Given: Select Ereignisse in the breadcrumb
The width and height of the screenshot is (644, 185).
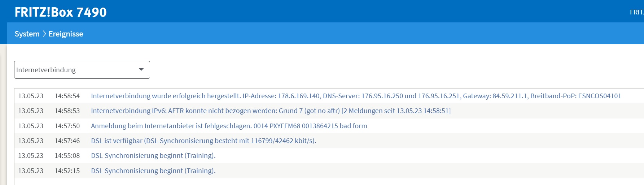Looking at the screenshot, I should pyautogui.click(x=66, y=34).
